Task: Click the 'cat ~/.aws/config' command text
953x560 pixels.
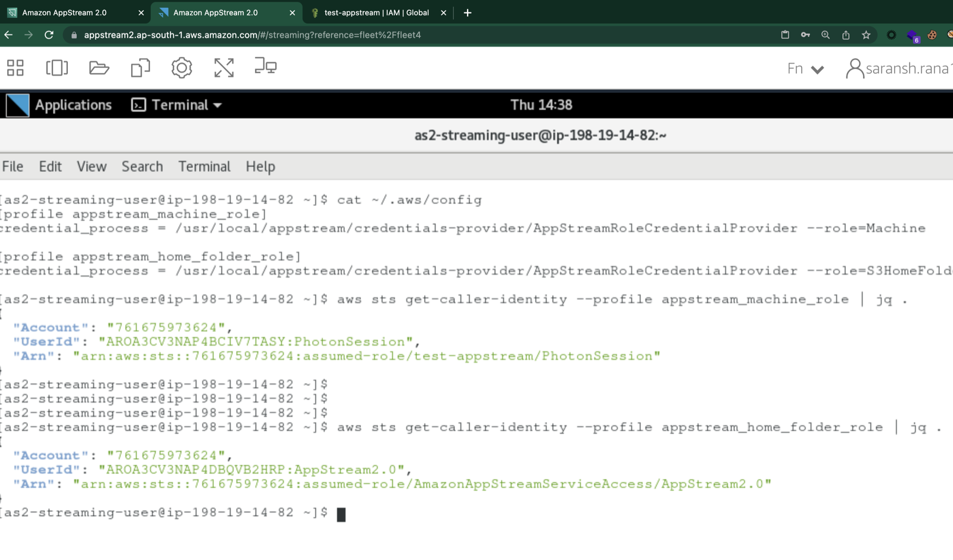Action: coord(409,200)
